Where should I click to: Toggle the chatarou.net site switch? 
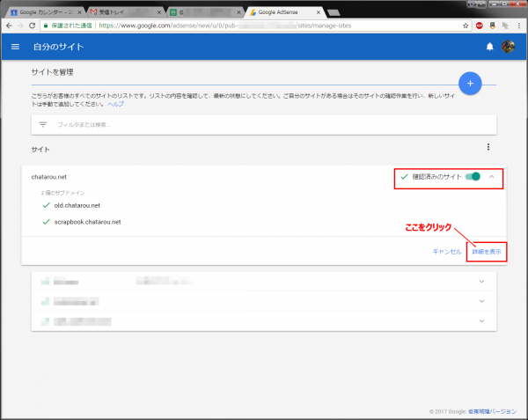point(473,176)
